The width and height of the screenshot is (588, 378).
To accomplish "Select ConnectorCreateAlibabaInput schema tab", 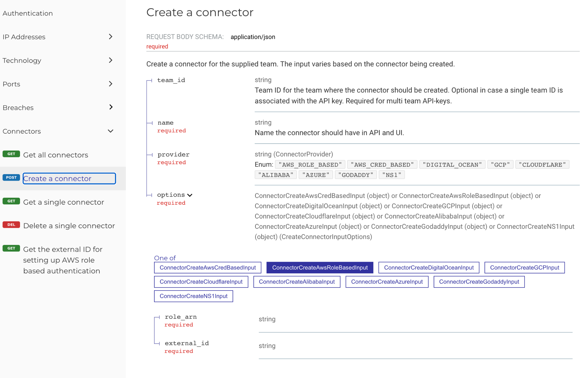I will click(297, 282).
